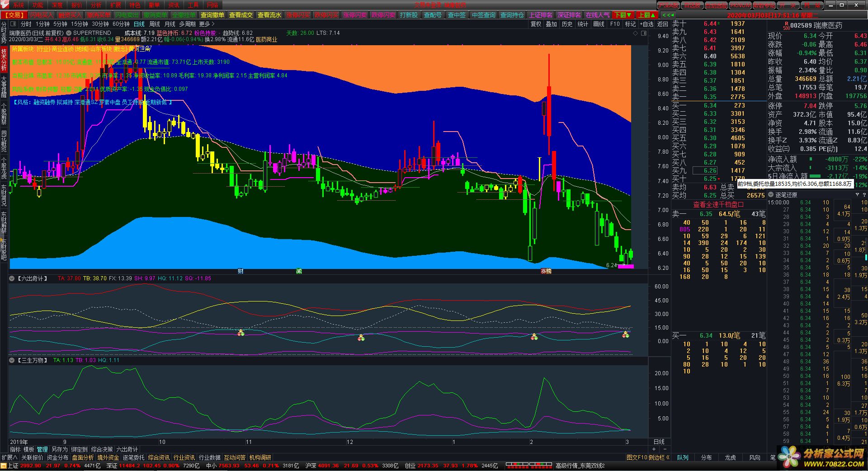Screen dimensions: 868x471
Task: Click the application logo in top-left corner
Action: (4, 5)
